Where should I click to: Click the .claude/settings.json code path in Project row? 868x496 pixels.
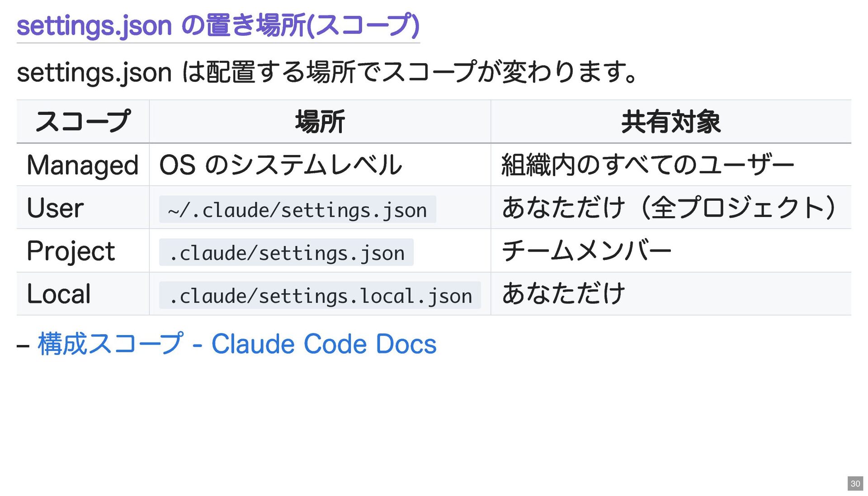coord(286,253)
